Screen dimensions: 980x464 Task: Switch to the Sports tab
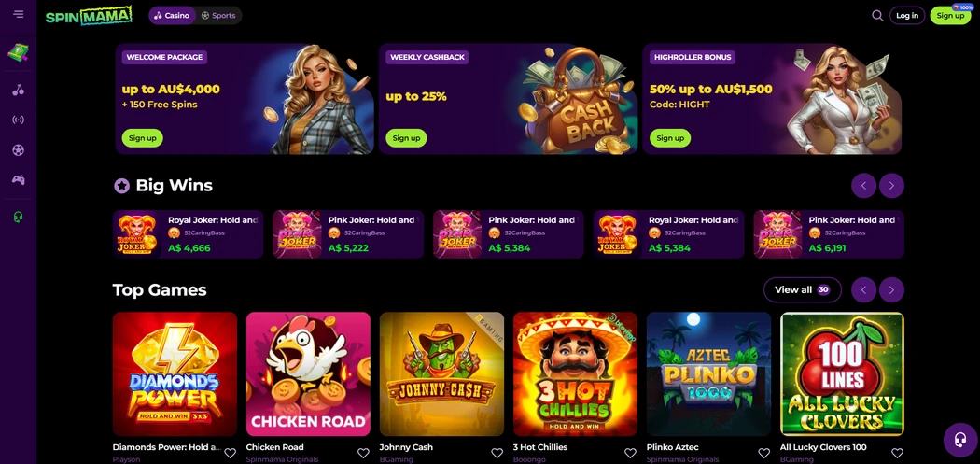pyautogui.click(x=218, y=16)
